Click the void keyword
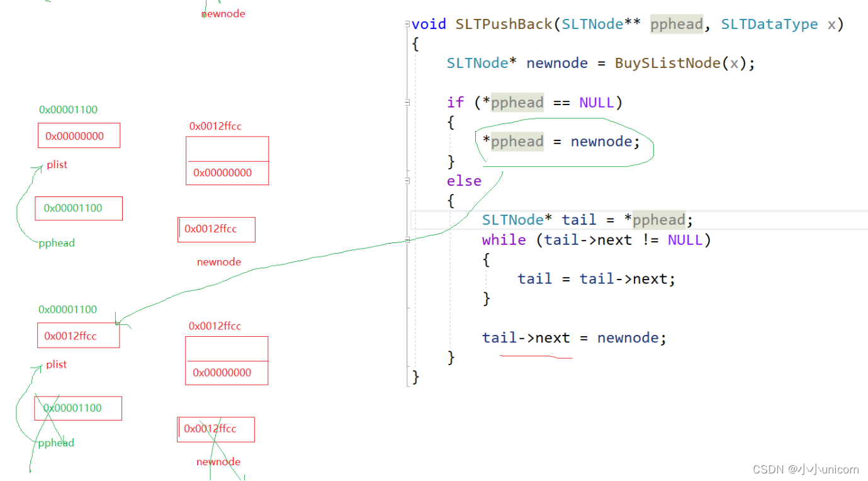The height and width of the screenshot is (481, 868). 429,25
